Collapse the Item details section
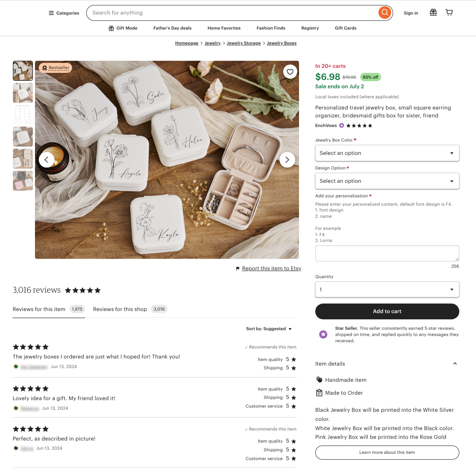Image resolution: width=476 pixels, height=468 pixels. click(455, 363)
